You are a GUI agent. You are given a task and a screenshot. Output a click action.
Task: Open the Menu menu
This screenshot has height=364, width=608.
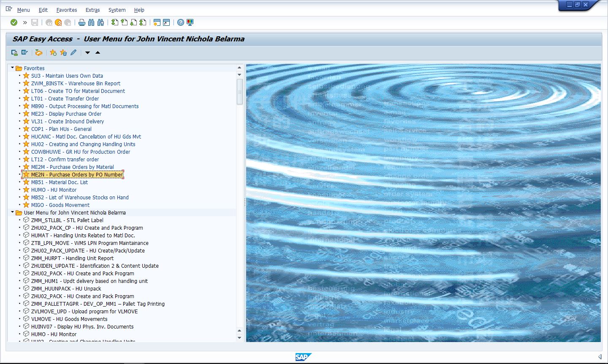point(23,10)
